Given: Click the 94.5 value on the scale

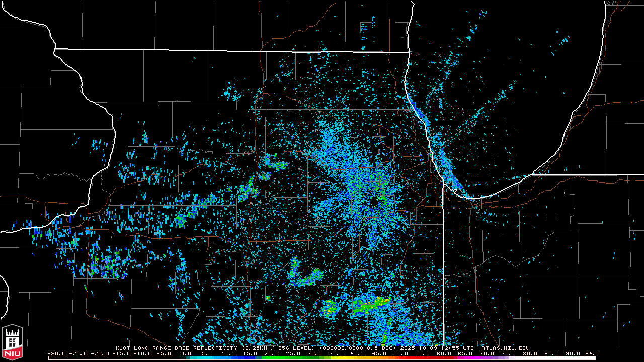Looking at the screenshot, I should [592, 353].
